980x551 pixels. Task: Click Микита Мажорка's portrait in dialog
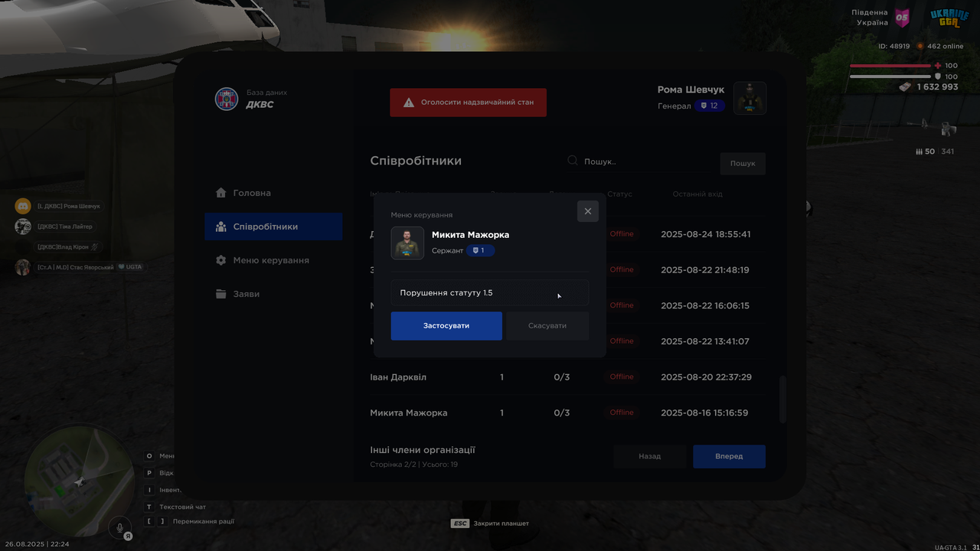[x=407, y=243]
